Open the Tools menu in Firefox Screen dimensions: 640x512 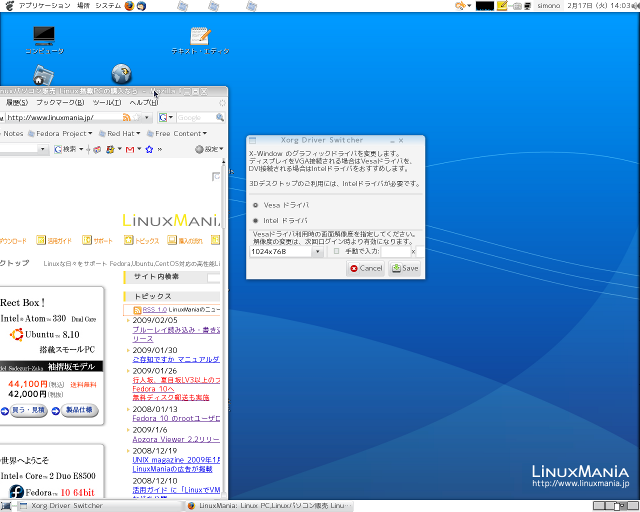[x=106, y=102]
